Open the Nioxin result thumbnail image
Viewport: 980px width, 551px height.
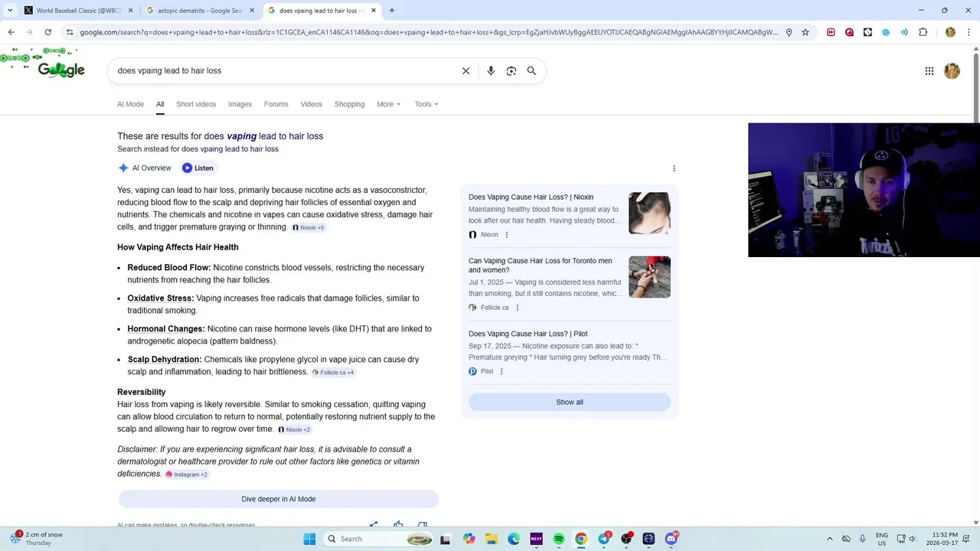[649, 213]
